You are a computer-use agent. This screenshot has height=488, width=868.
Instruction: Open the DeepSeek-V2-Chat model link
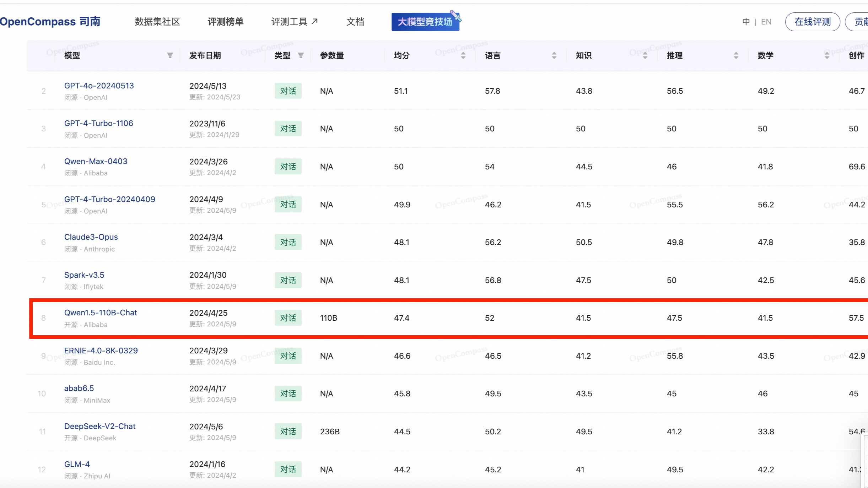coord(100,426)
